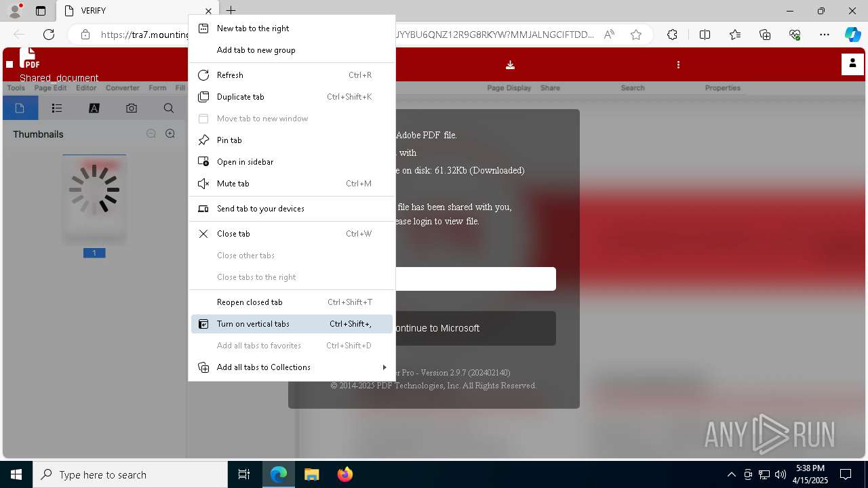The width and height of the screenshot is (868, 488).
Task: Open the Converter menu
Action: [123, 88]
